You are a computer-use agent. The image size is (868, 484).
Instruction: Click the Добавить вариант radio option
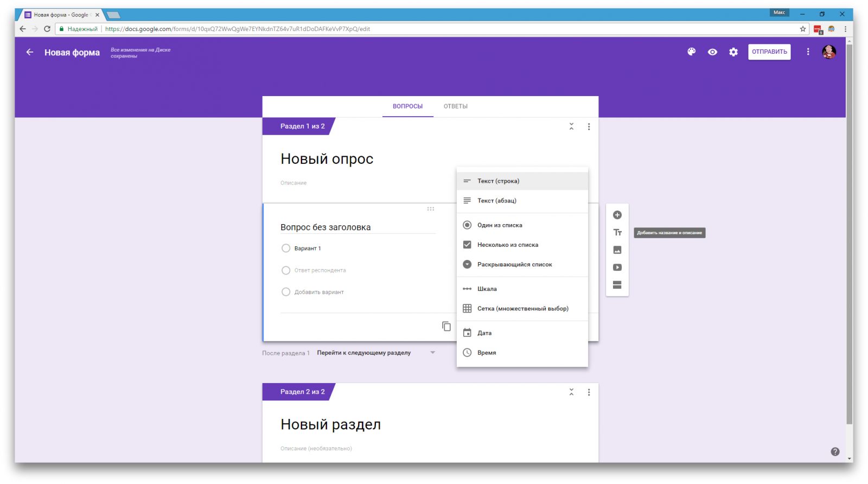click(x=286, y=292)
